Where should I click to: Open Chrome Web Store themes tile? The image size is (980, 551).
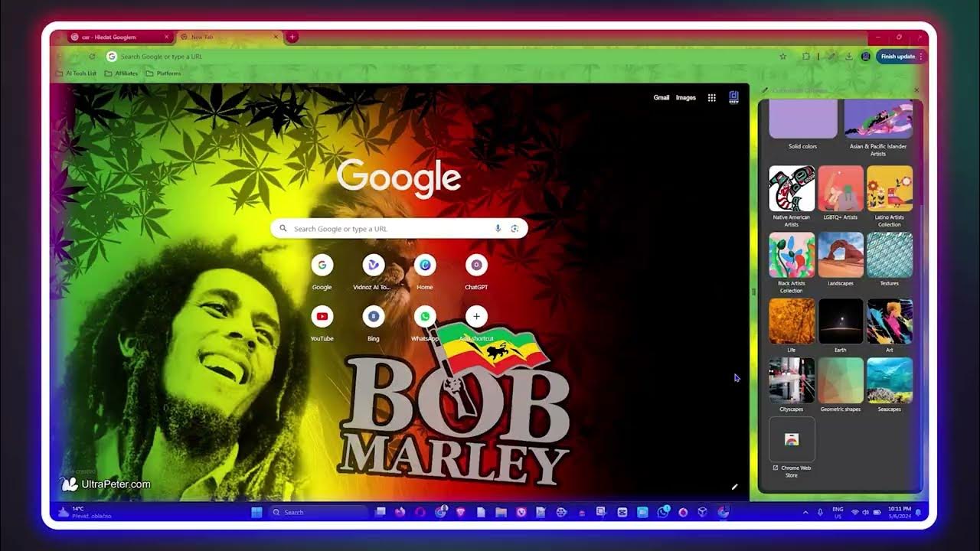coord(792,447)
